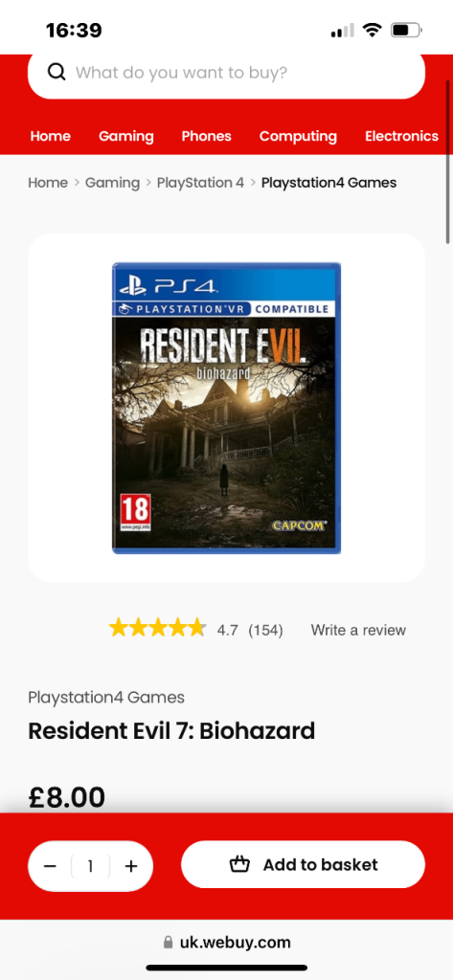Click the quantity number field
Screen dimensions: 453x980
90,866
